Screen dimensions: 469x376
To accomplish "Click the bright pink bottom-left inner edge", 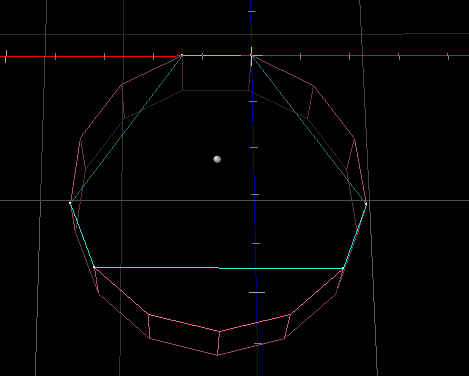I will 184,323.
